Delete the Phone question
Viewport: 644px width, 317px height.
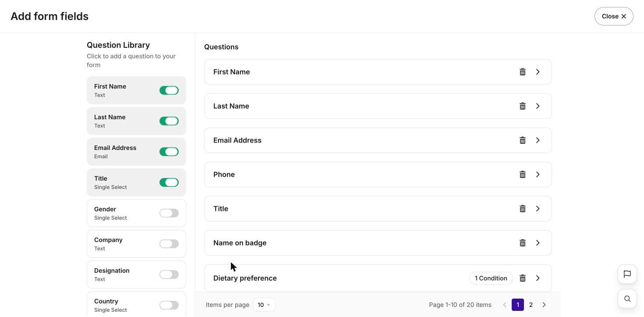coord(523,175)
